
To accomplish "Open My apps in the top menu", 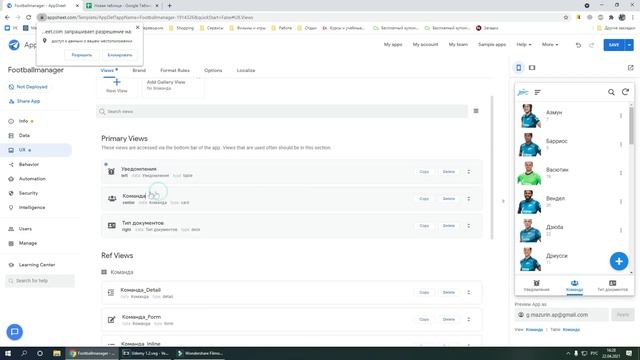I will click(x=393, y=44).
